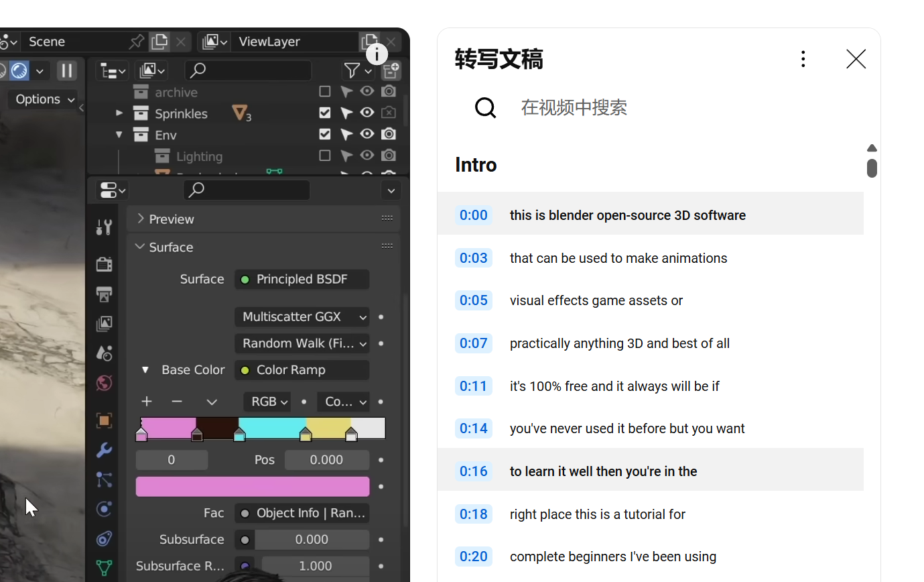This screenshot has width=924, height=582.
Task: Enable the Lighting collection checkbox
Action: pyautogui.click(x=325, y=156)
